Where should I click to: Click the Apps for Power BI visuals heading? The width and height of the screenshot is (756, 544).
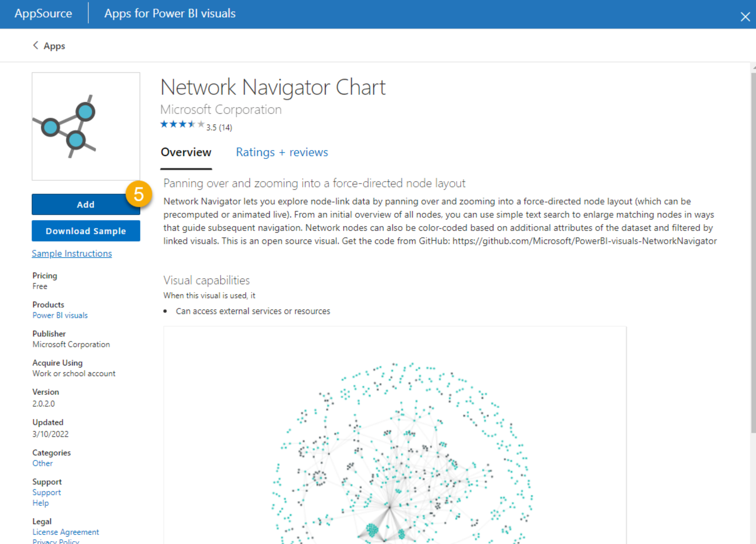tap(170, 14)
